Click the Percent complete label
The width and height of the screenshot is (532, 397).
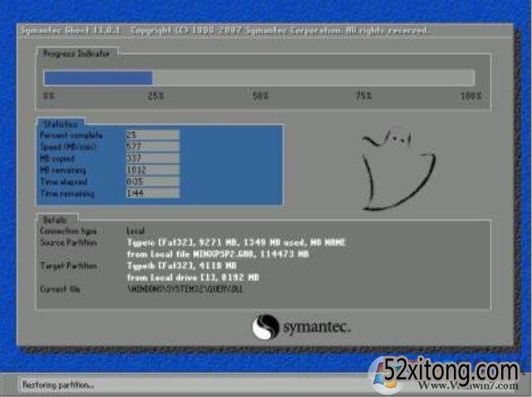(71, 135)
